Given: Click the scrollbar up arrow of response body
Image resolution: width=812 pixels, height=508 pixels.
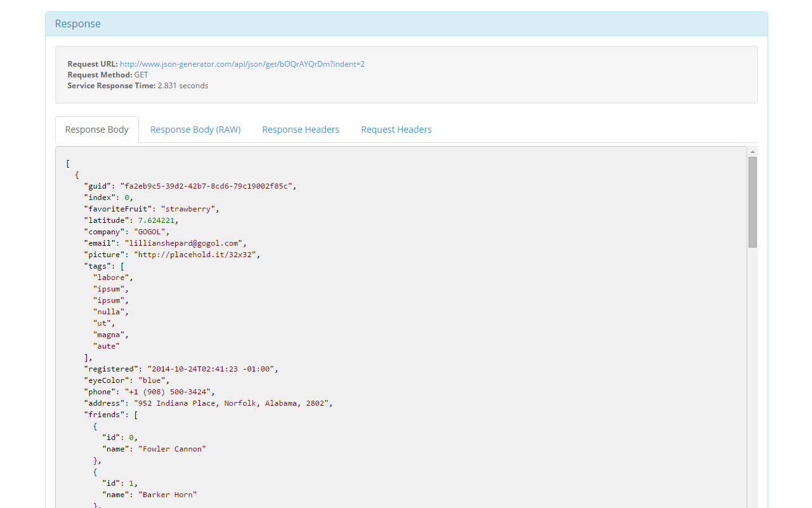Looking at the screenshot, I should point(752,152).
